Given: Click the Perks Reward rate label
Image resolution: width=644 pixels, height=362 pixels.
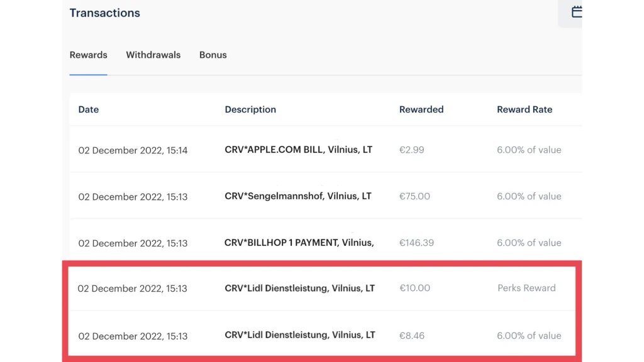Looking at the screenshot, I should [x=526, y=288].
